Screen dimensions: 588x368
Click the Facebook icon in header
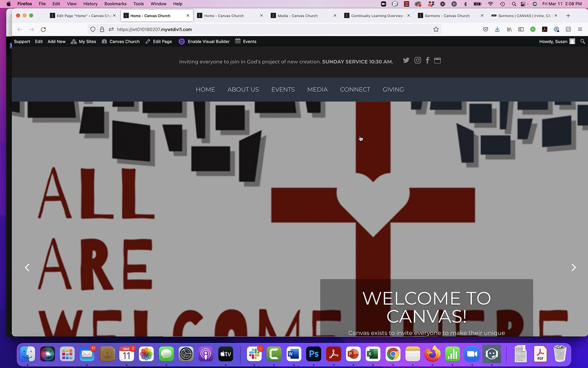click(x=428, y=60)
